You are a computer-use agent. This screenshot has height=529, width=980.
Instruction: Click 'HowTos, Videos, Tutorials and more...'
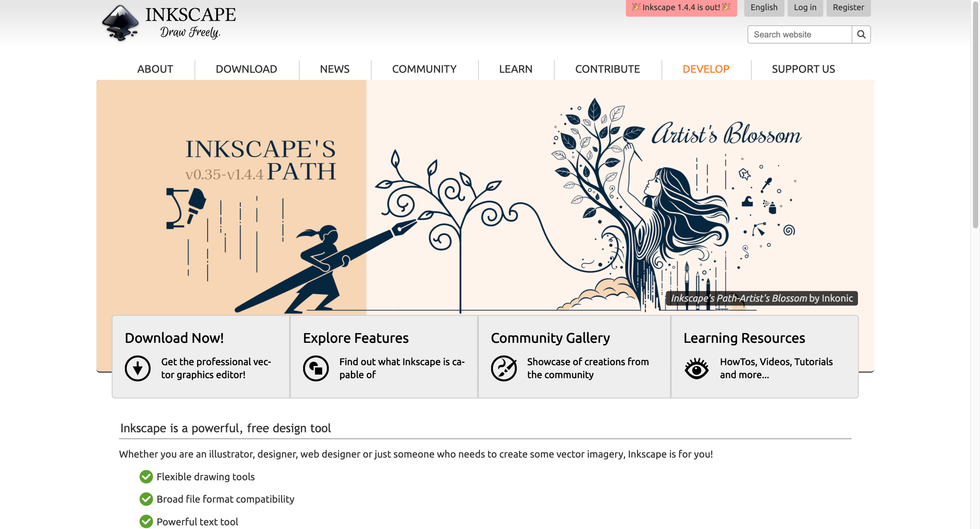pyautogui.click(x=776, y=368)
